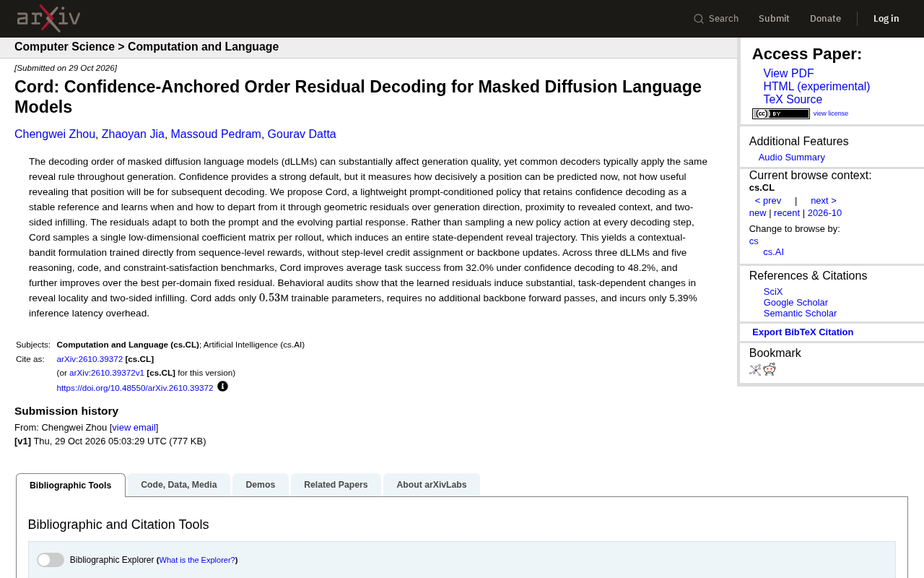Open author Zhaoyan Jia's page
This screenshot has width=924, height=578.
coord(133,134)
